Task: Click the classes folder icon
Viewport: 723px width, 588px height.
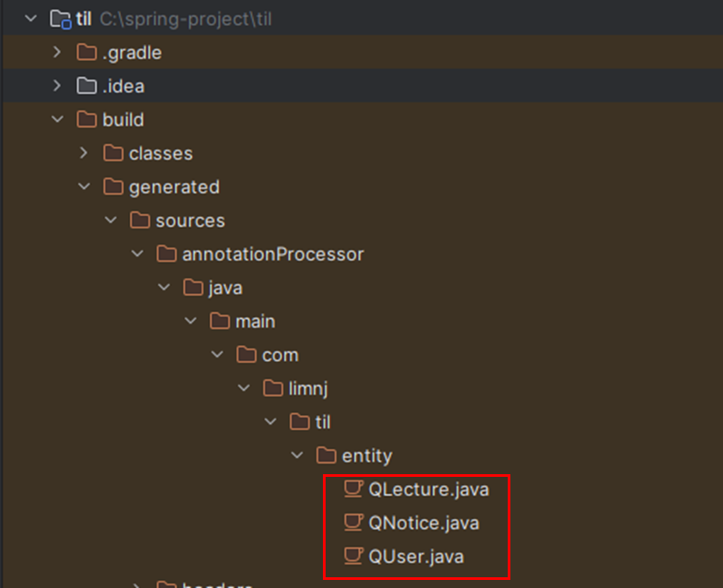Action: click(113, 153)
